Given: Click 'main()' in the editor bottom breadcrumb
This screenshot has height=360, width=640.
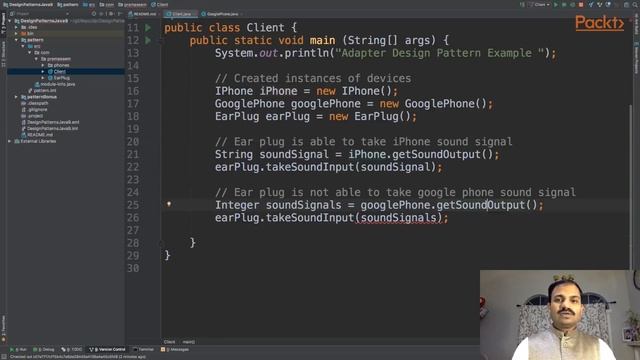Looking at the screenshot, I should click(x=189, y=342).
